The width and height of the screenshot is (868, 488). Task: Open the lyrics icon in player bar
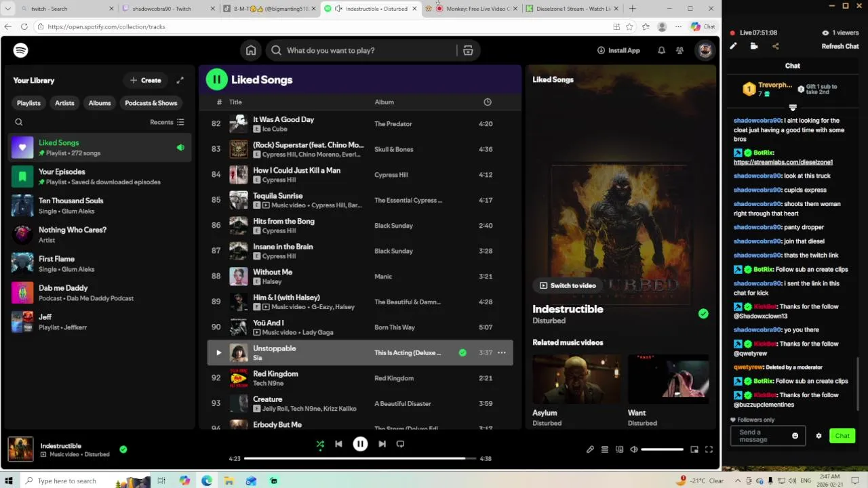590,449
